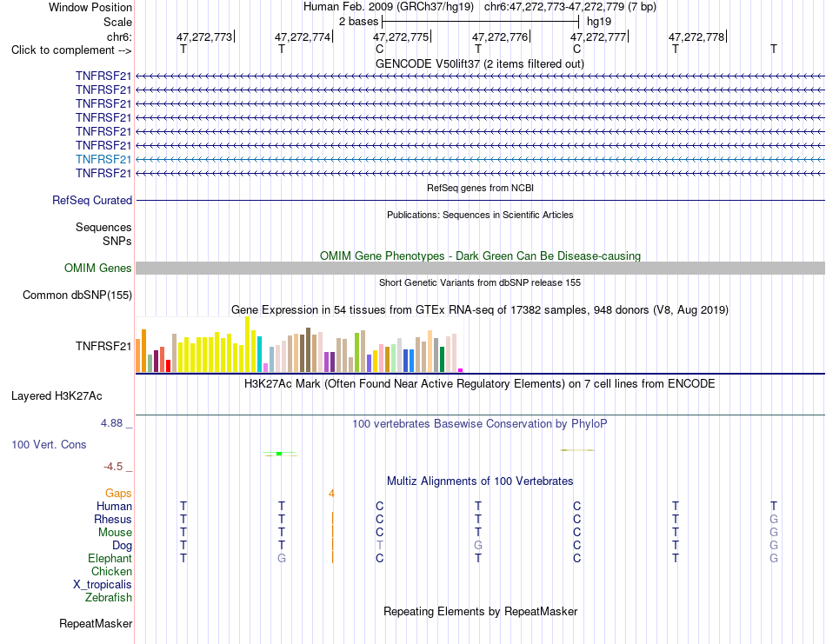
Task: Select the short magenta bar ending GTEx chart
Action: 461,370
